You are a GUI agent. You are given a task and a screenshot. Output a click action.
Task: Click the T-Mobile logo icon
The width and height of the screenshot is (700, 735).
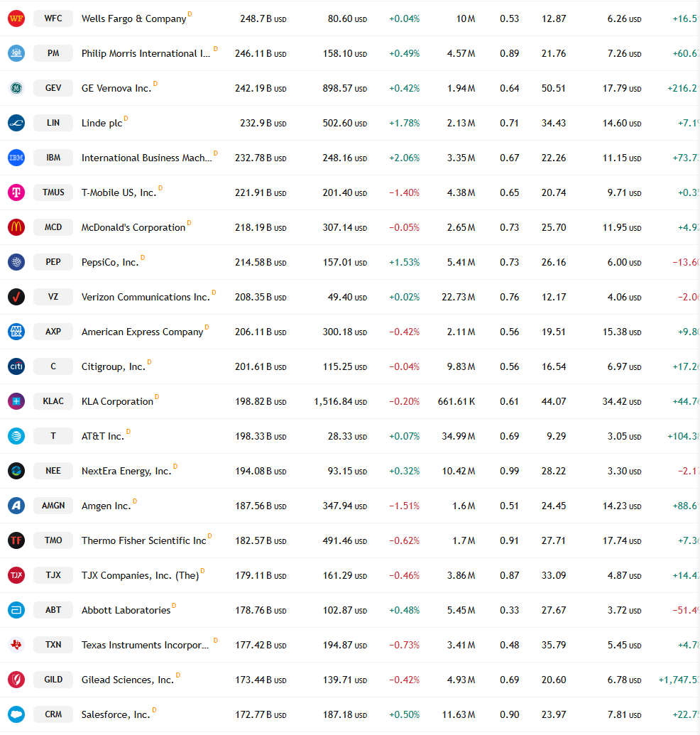[x=16, y=192]
